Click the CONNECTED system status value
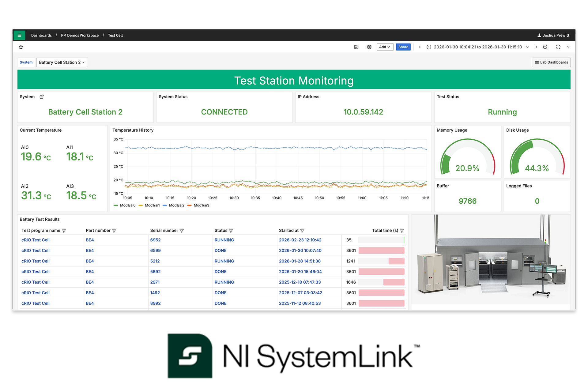Viewport: 588px width, 392px height. coord(224,112)
